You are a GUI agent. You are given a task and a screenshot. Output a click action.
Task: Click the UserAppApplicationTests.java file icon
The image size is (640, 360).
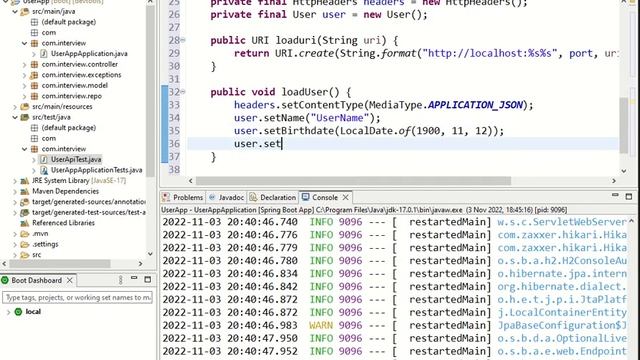44,170
